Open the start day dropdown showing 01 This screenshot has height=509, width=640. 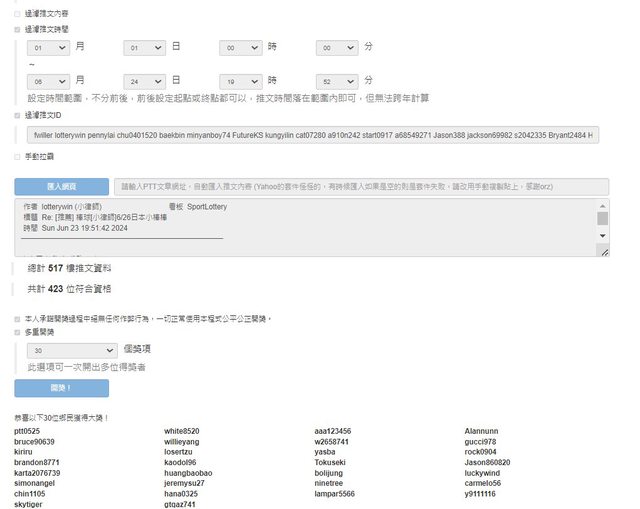[144, 48]
